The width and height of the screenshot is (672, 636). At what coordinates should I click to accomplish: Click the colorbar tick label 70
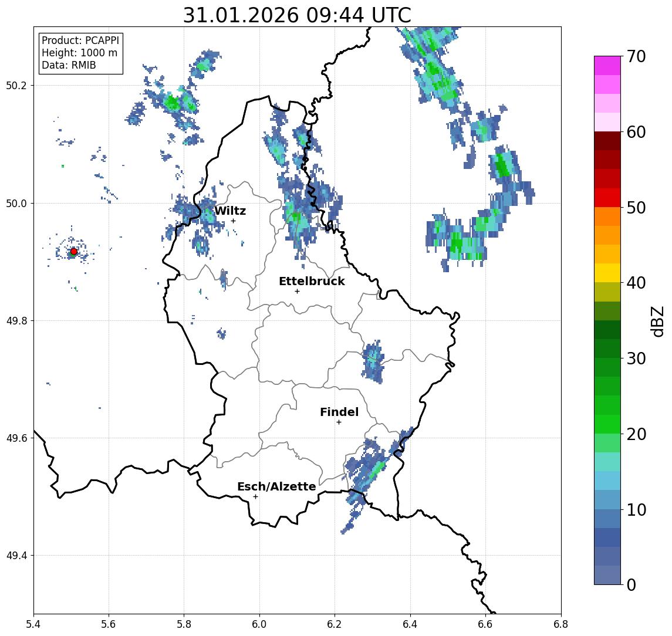pos(636,56)
